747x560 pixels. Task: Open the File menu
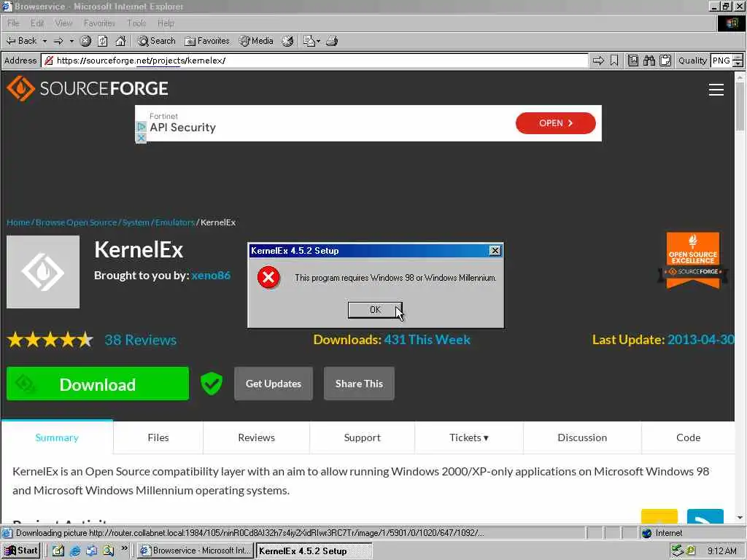click(13, 23)
